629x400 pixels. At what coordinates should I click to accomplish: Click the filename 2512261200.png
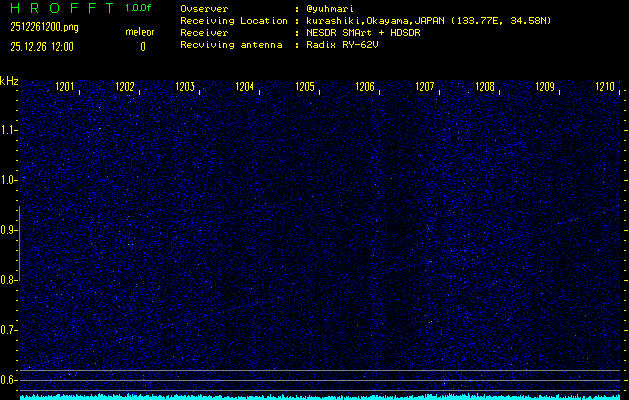pyautogui.click(x=45, y=27)
